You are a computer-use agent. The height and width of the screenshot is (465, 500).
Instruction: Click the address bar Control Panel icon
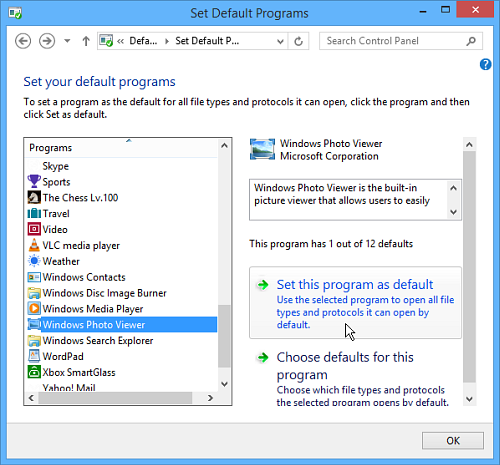pos(106,41)
